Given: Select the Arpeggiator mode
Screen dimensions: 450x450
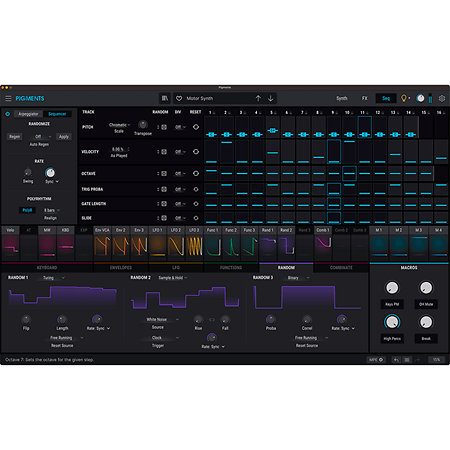Looking at the screenshot, I should click(28, 114).
